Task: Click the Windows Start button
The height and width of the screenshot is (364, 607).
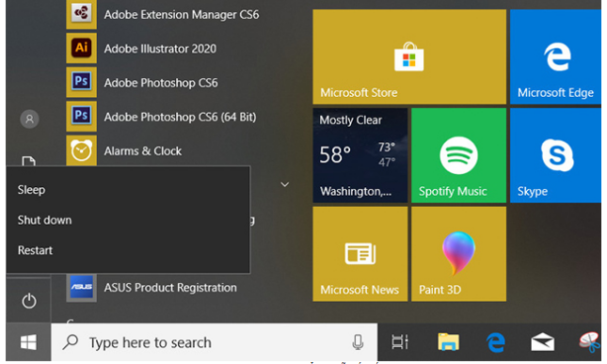Action: point(28,342)
